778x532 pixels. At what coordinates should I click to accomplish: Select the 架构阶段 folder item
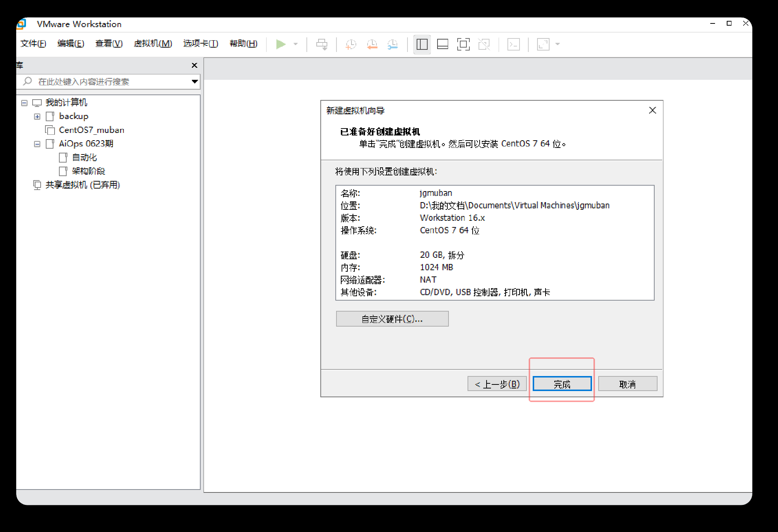click(88, 171)
